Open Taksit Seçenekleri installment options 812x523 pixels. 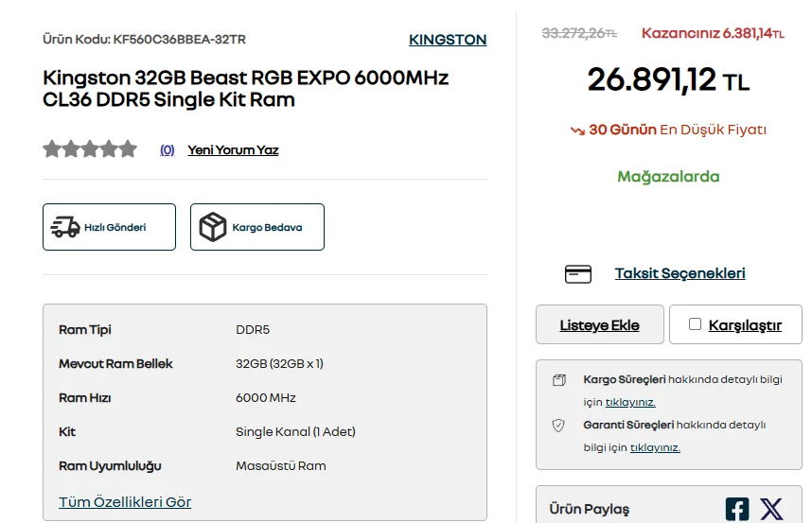[680, 273]
